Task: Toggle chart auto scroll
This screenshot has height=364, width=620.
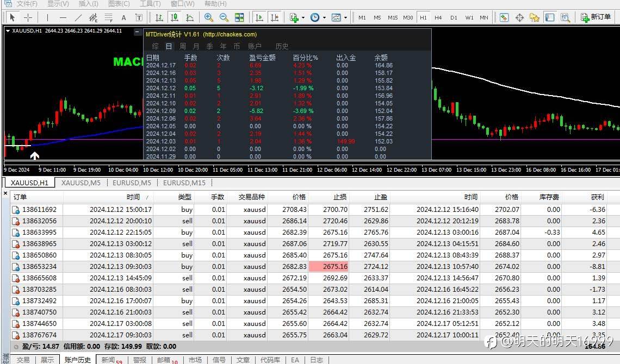Action: pyautogui.click(x=259, y=17)
